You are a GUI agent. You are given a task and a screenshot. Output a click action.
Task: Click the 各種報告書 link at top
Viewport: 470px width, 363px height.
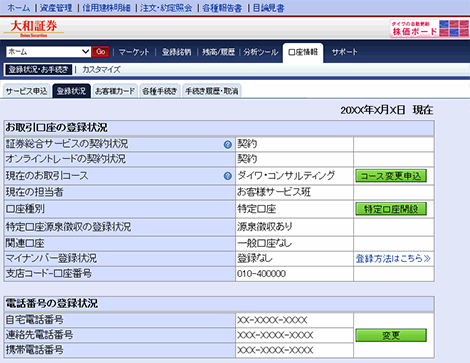point(222,8)
